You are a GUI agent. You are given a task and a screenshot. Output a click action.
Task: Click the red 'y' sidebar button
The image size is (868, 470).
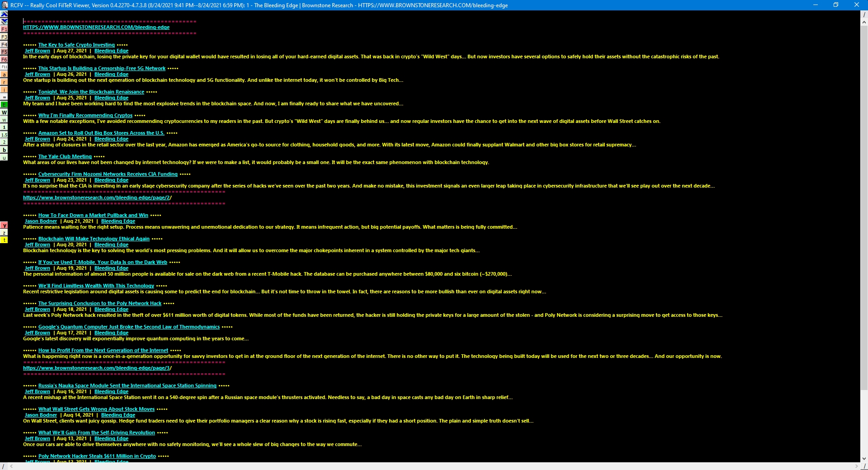pos(4,225)
